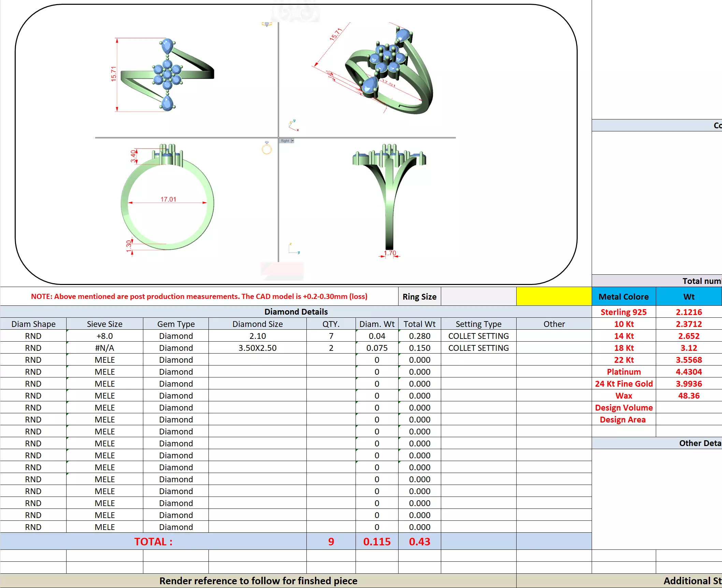Click the ring front-view icon
The height and width of the screenshot is (588, 722).
[267, 148]
